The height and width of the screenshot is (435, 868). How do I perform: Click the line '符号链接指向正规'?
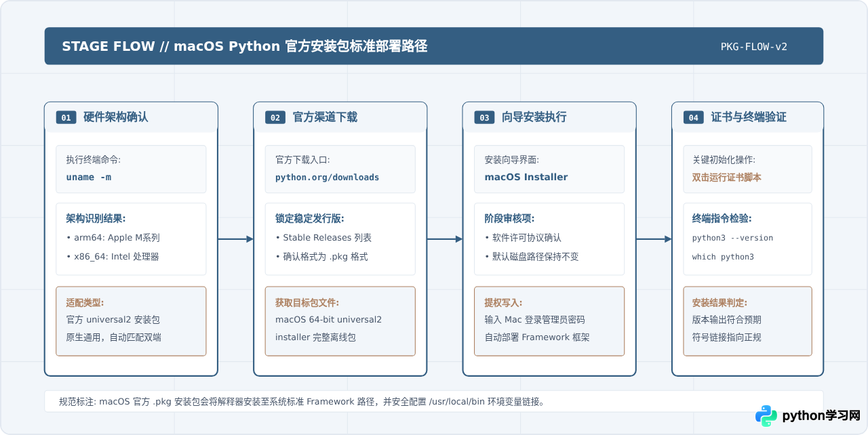tap(726, 337)
